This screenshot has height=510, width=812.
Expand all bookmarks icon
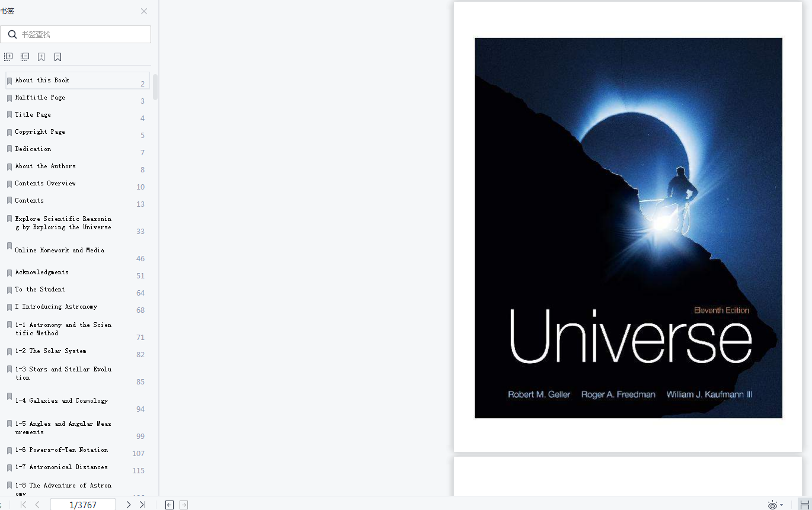tap(8, 57)
